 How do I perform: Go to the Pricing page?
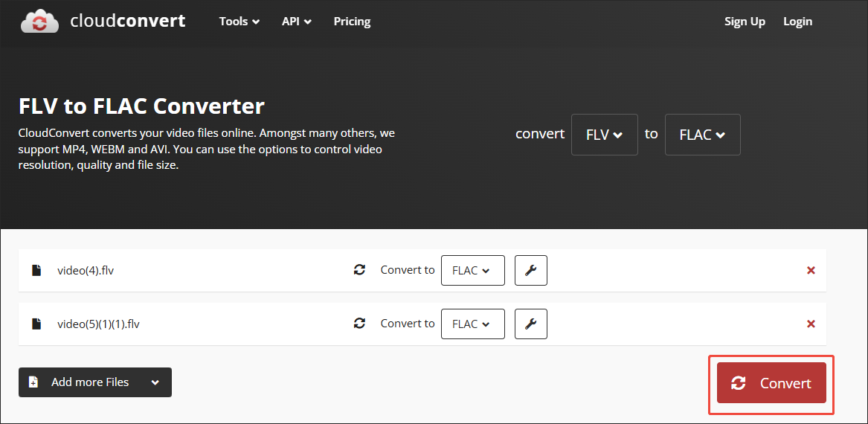point(352,22)
